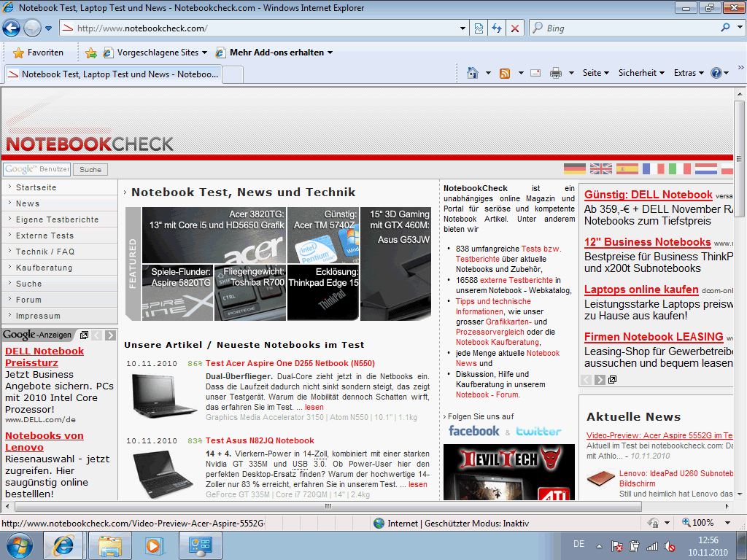Open the Forum sidebar link
The height and width of the screenshot is (560, 747).
coord(28,300)
